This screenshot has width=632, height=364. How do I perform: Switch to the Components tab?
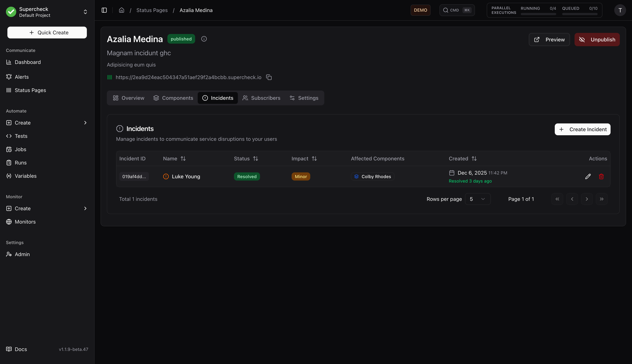[x=173, y=98]
